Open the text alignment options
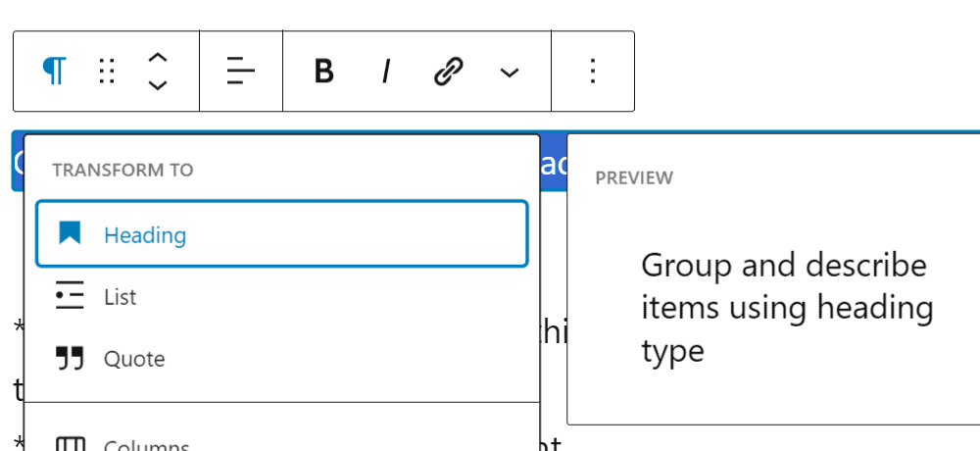980x451 pixels. click(241, 71)
